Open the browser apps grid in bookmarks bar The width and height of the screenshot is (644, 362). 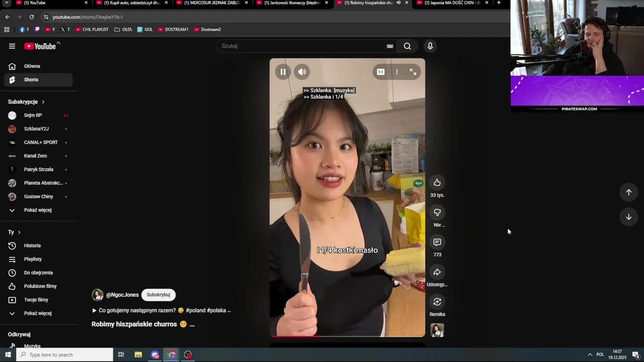click(7, 30)
